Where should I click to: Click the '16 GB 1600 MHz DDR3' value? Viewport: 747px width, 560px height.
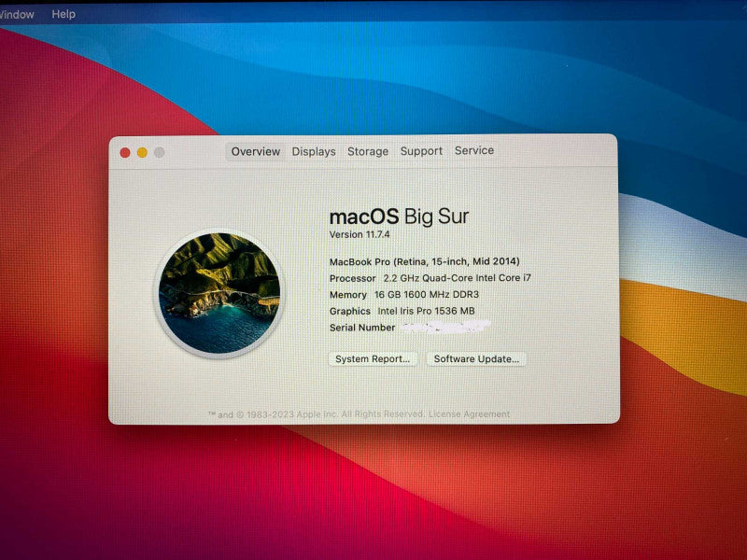(427, 294)
